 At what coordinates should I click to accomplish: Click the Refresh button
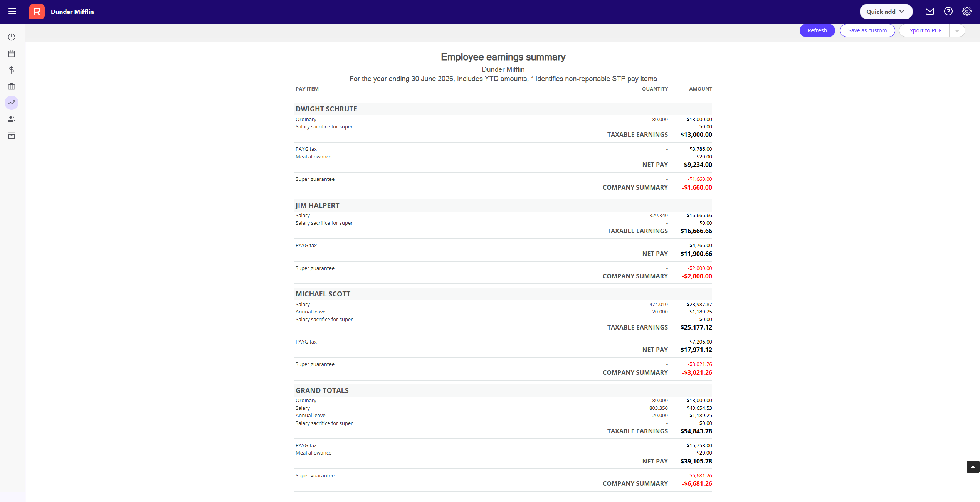[x=817, y=30]
